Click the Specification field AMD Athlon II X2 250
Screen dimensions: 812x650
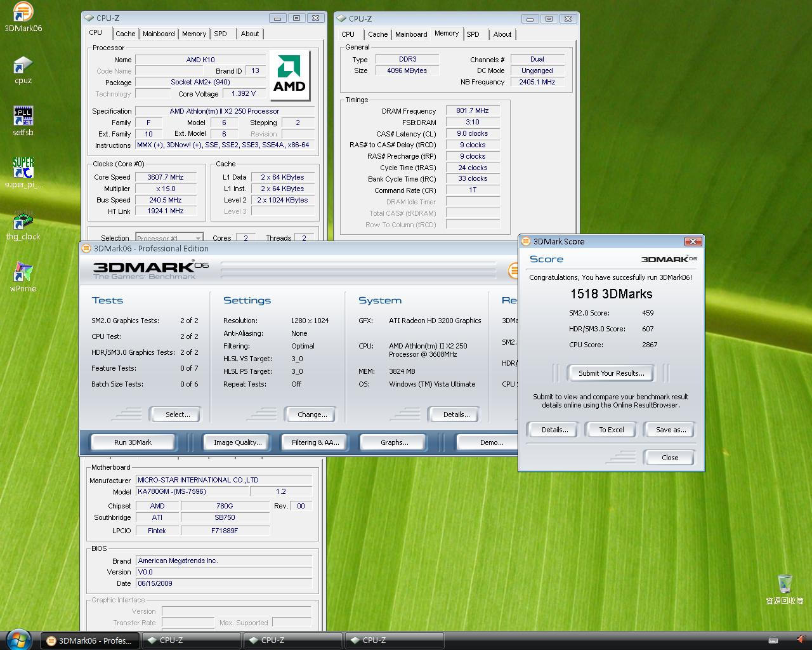point(225,111)
